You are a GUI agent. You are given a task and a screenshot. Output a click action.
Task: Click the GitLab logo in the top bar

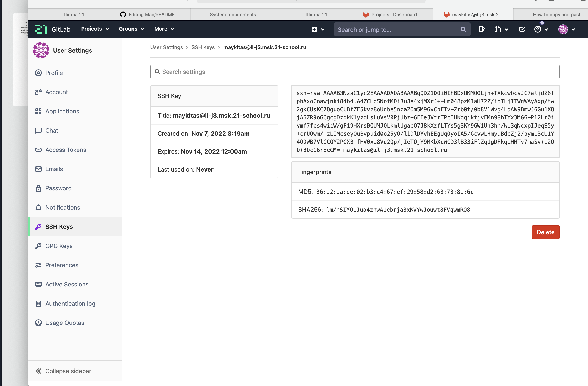(41, 29)
